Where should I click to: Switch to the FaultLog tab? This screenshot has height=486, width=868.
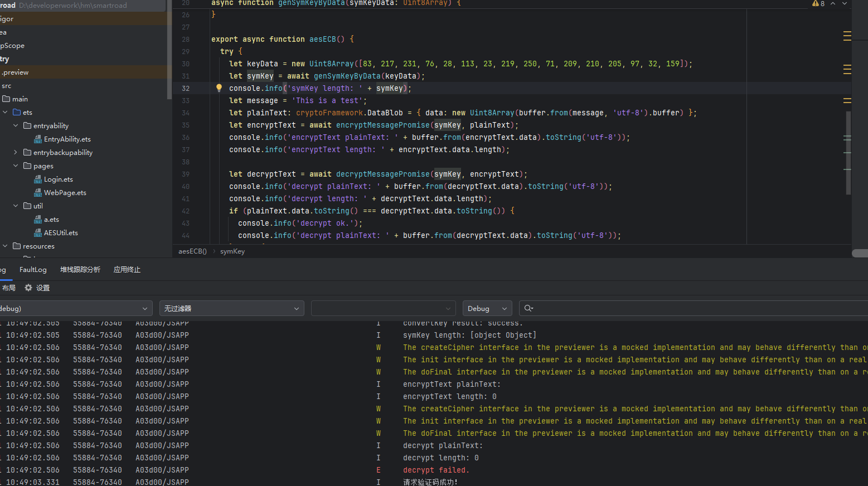33,270
